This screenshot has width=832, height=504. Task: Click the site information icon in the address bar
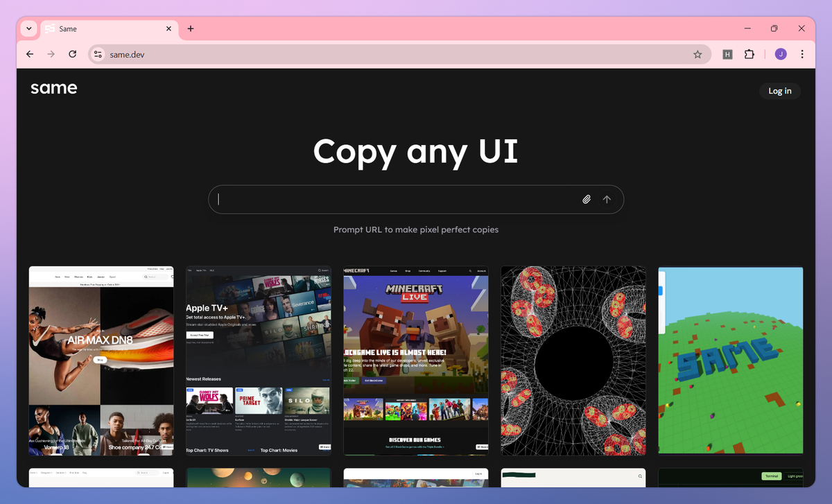(97, 54)
